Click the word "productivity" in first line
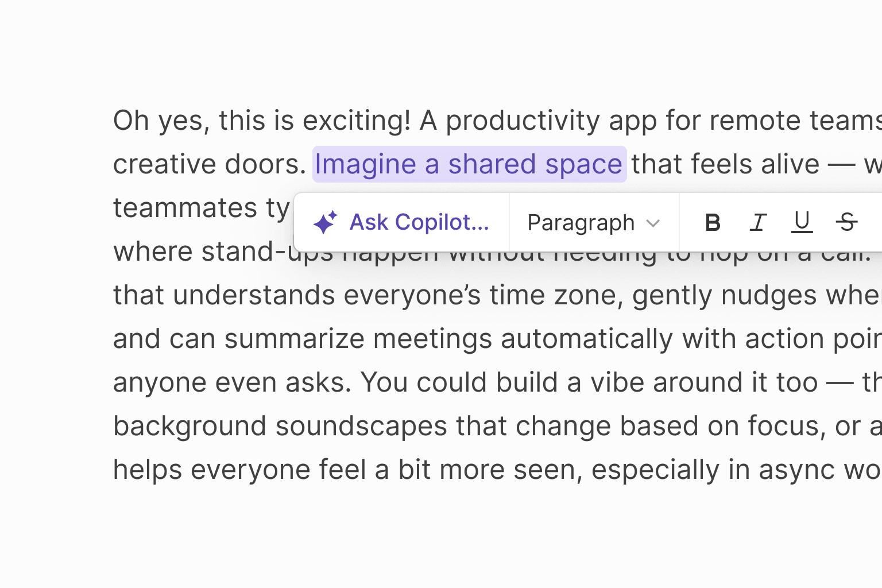This screenshot has height=588, width=882. (x=523, y=121)
